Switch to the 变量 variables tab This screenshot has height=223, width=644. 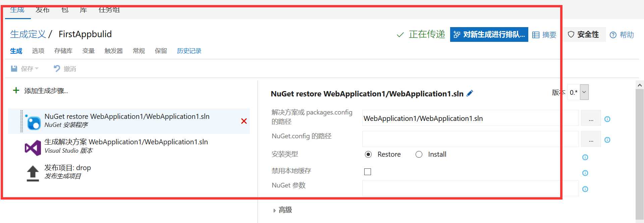click(x=89, y=51)
